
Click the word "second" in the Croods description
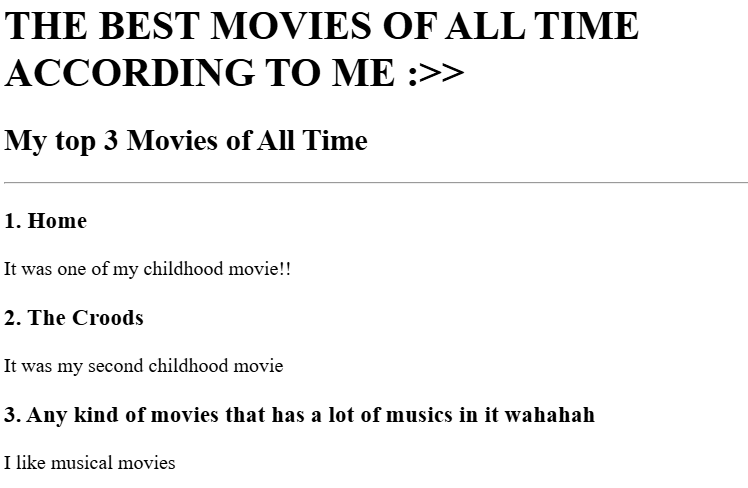tap(115, 366)
